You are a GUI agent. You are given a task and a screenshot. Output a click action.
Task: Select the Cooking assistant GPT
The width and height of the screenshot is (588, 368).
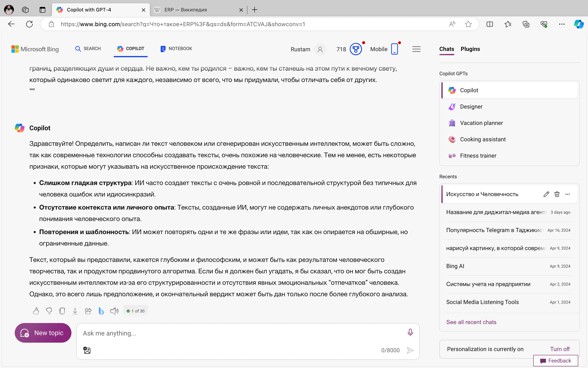click(510, 139)
